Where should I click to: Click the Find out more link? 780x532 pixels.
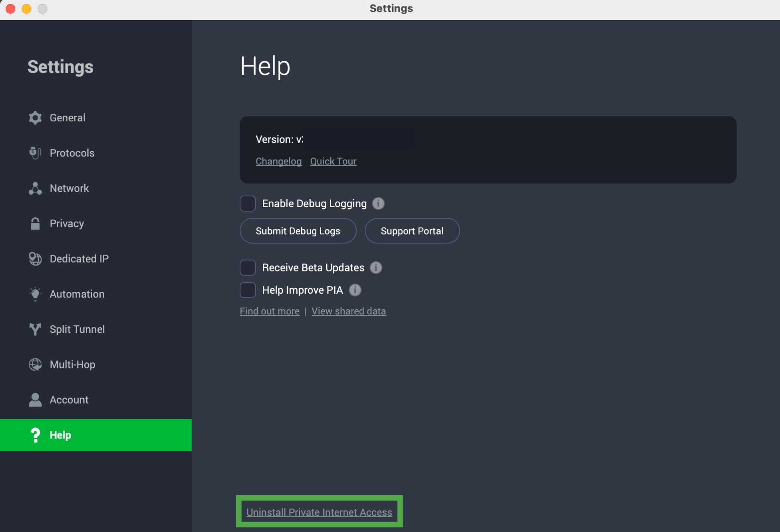click(270, 311)
